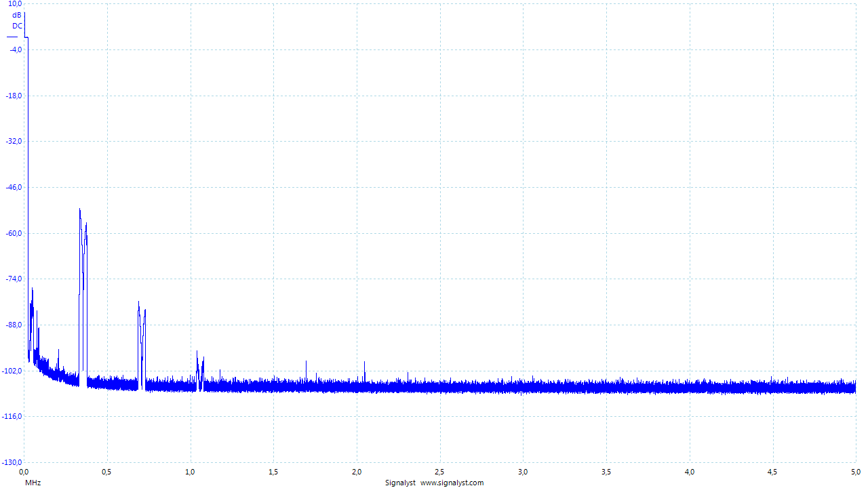Click the DC level marker dash
Image resolution: width=868 pixels, height=488 pixels.
pyautogui.click(x=12, y=37)
